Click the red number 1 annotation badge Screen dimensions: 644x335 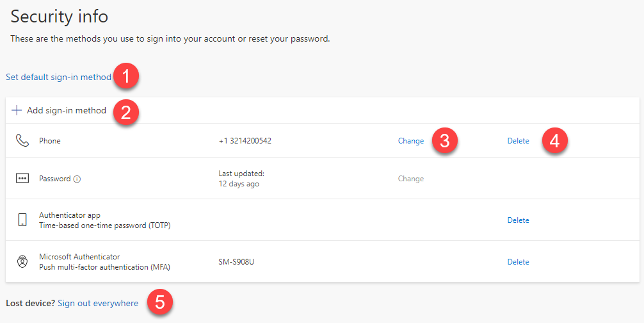[x=126, y=77]
